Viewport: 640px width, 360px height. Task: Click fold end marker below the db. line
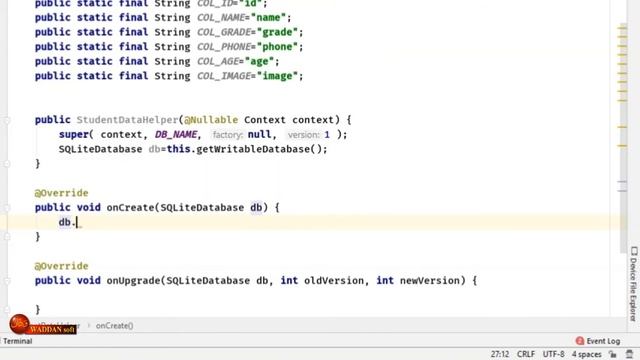pos(7,237)
